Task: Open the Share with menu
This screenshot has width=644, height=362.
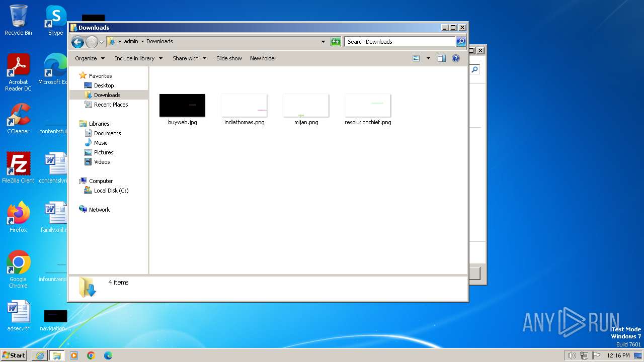Action: (189, 58)
